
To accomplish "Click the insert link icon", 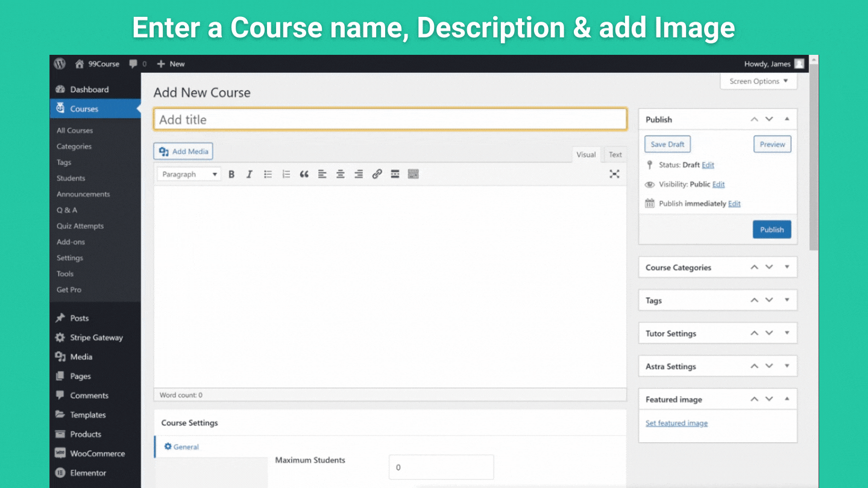I will click(x=377, y=174).
